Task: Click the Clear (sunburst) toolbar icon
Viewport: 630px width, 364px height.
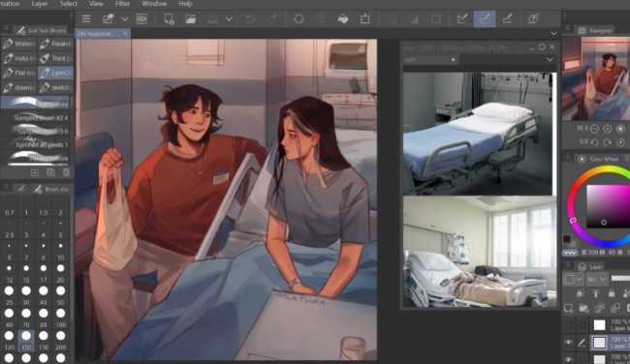Action: (x=299, y=18)
